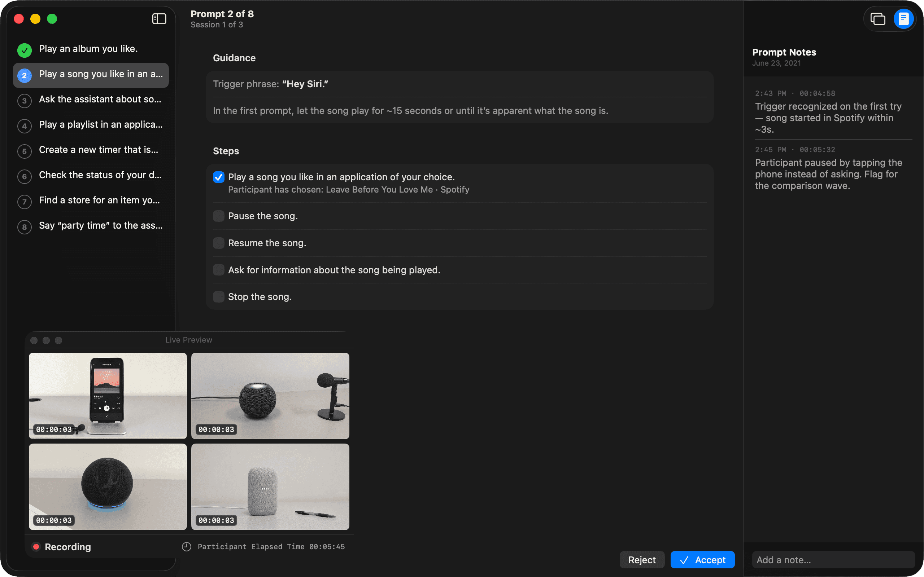Check the Stop the song step
924x577 pixels.
coord(218,297)
